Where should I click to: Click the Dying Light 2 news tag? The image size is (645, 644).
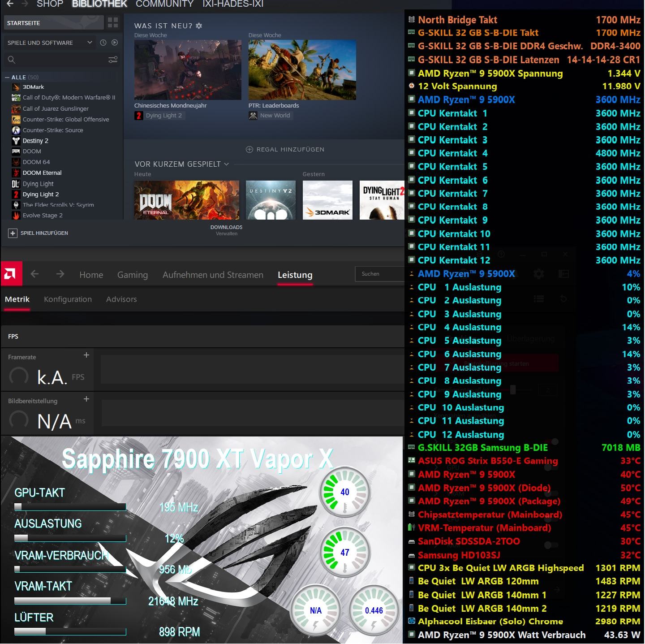click(159, 116)
